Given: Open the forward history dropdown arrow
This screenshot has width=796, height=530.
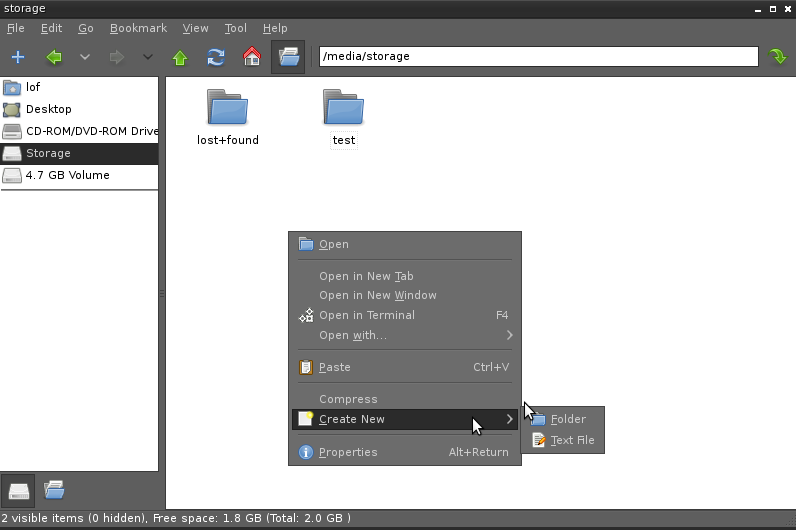Looking at the screenshot, I should coord(148,57).
